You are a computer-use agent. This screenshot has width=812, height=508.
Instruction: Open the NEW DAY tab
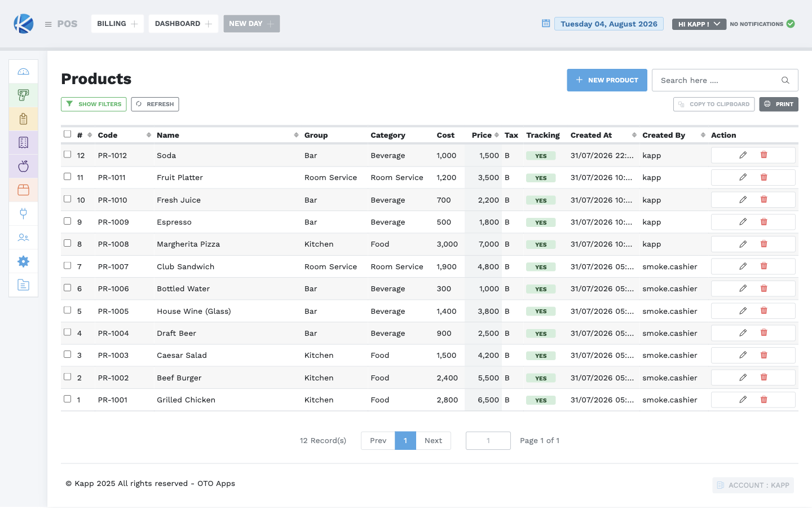251,24
